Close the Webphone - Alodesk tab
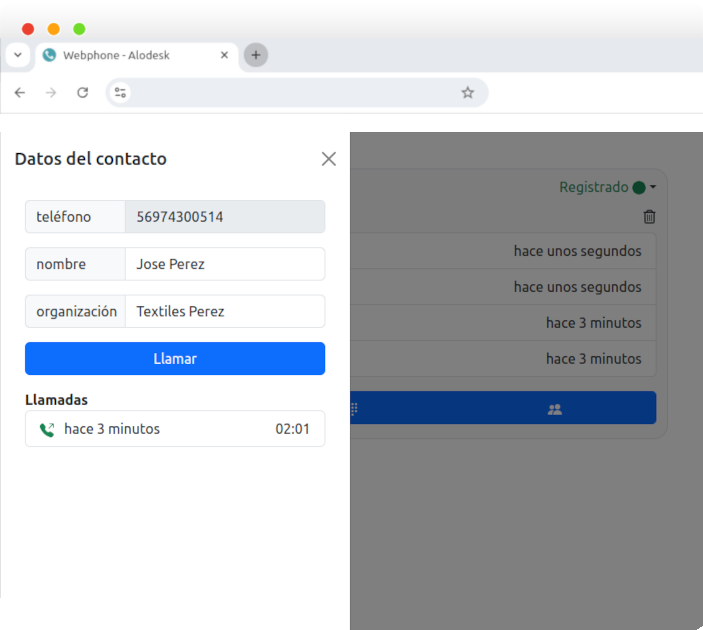This screenshot has height=630, width=703. coord(225,55)
